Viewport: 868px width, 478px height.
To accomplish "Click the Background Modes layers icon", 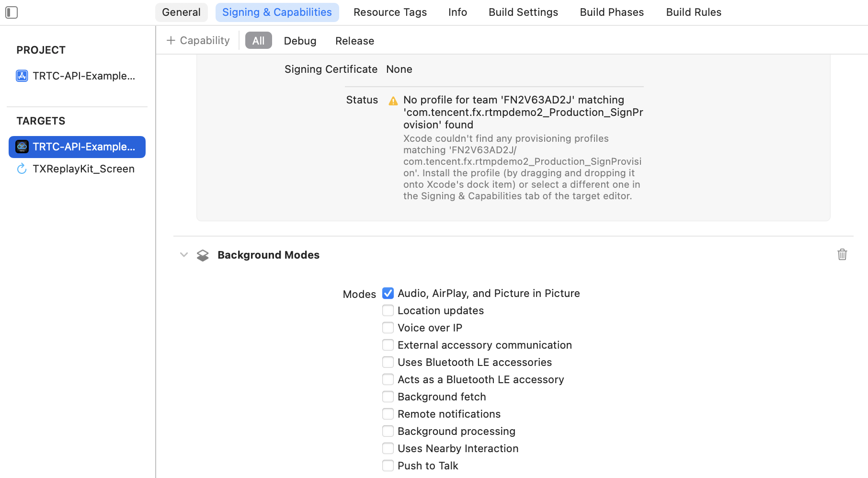I will (x=203, y=255).
